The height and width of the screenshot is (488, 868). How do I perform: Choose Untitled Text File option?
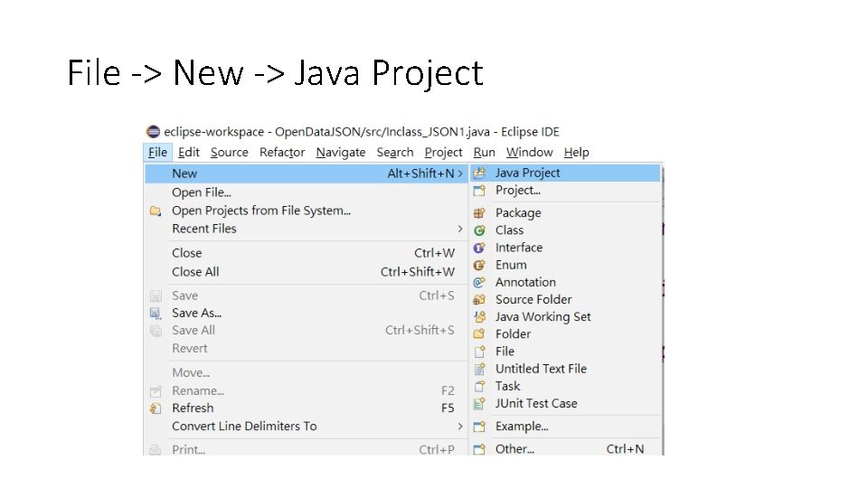point(541,369)
